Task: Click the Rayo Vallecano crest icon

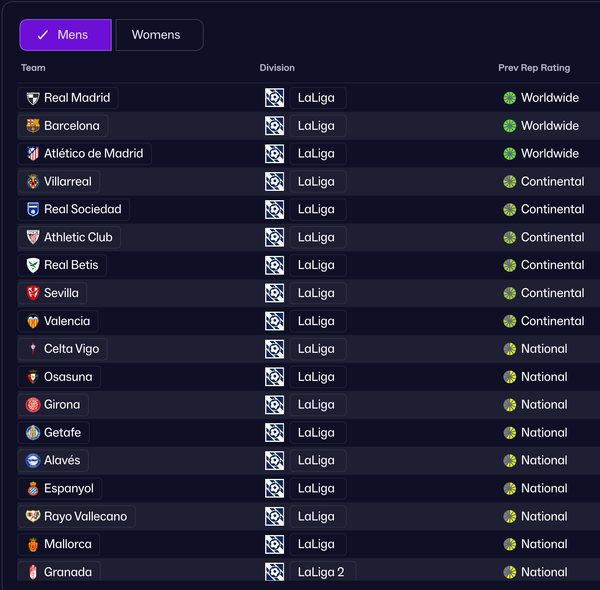Action: pos(33,516)
